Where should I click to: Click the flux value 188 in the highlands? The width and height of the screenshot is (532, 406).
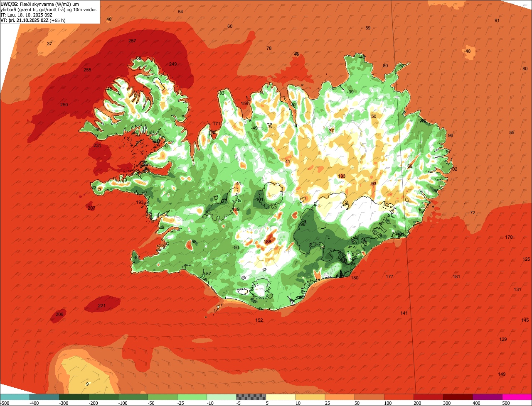coord(267,242)
